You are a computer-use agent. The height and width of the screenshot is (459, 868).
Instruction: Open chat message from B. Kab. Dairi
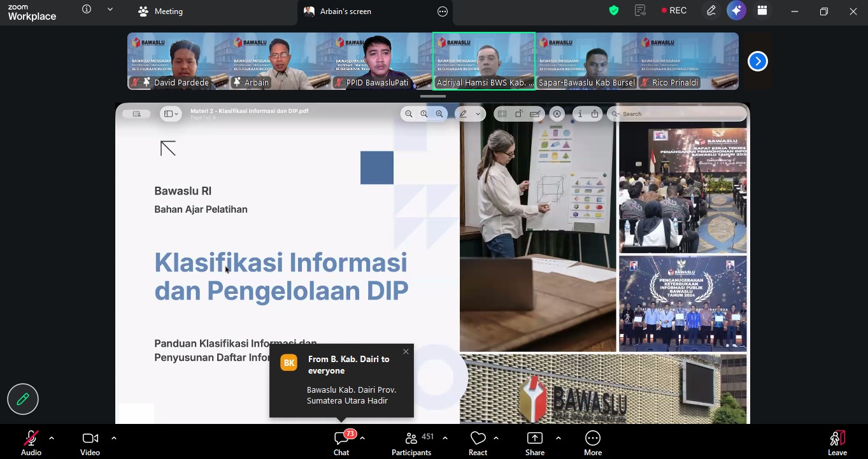pyautogui.click(x=352, y=395)
